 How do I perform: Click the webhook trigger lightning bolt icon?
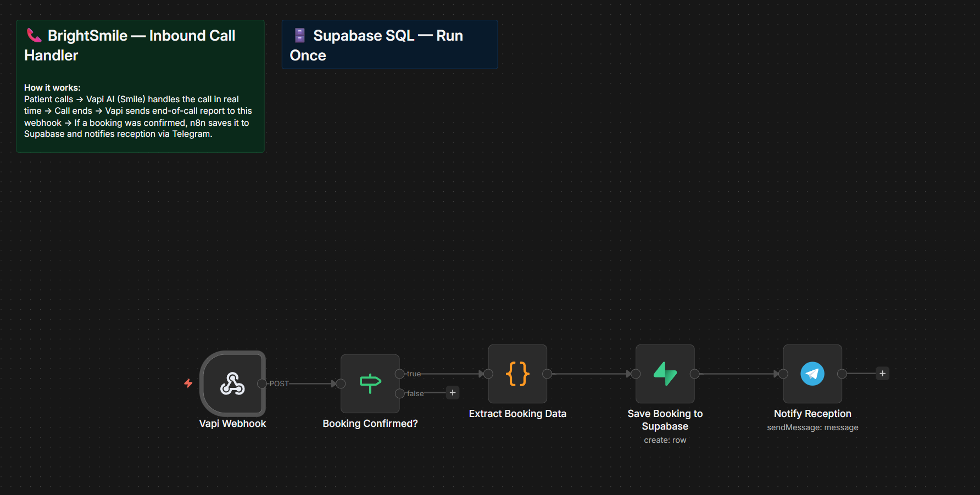[188, 383]
